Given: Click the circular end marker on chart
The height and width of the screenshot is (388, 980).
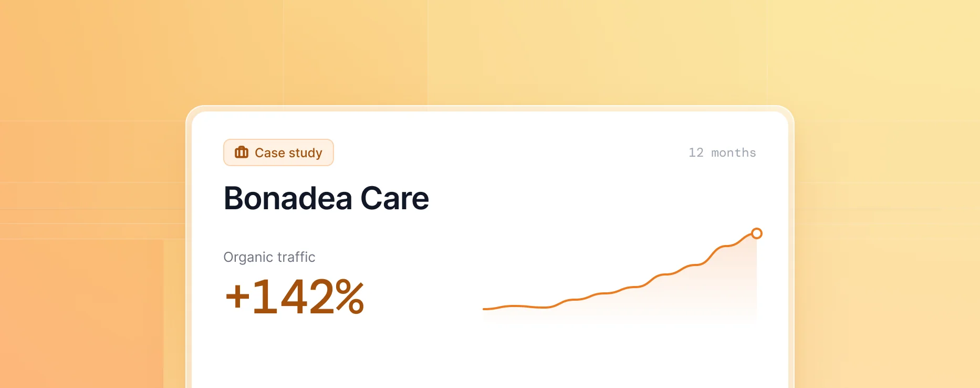Looking at the screenshot, I should 756,233.
